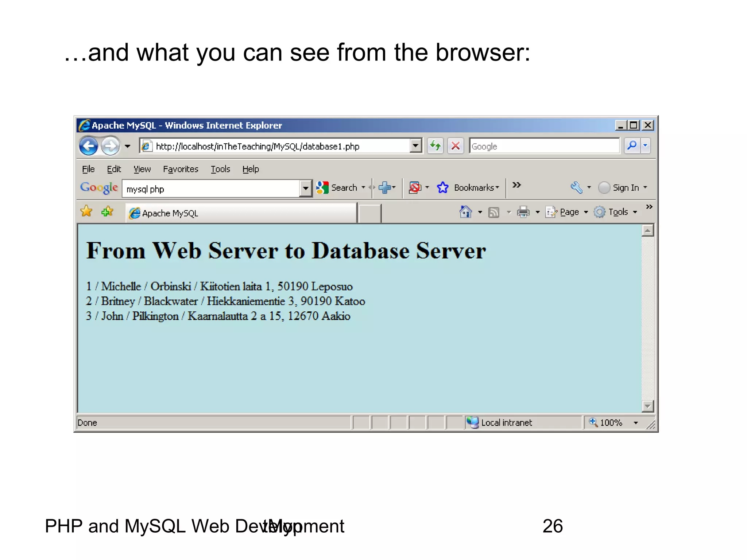Open the search provider dropdown arrow
The image size is (747, 560).
click(x=645, y=146)
